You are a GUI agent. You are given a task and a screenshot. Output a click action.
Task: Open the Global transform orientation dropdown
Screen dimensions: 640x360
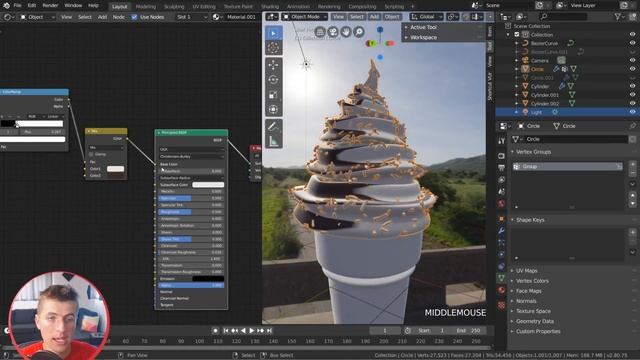tap(427, 17)
